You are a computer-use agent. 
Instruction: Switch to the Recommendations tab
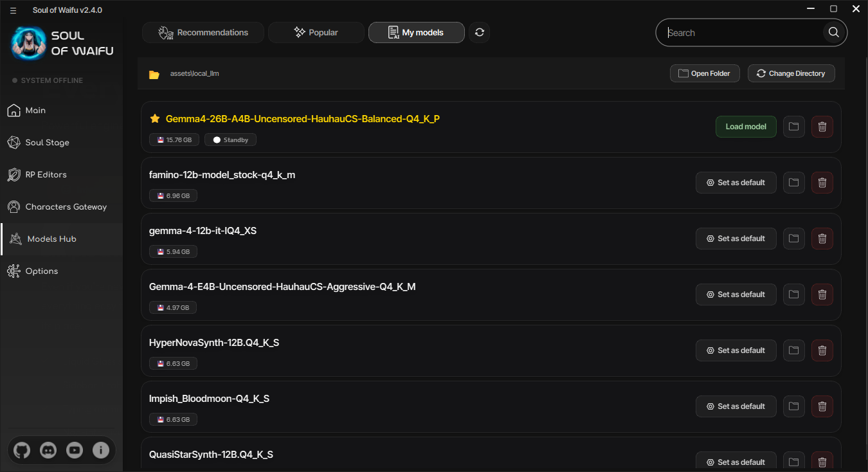click(203, 32)
